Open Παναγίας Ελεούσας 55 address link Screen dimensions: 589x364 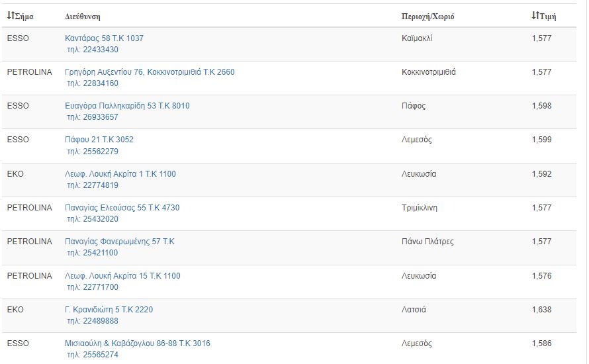122,208
